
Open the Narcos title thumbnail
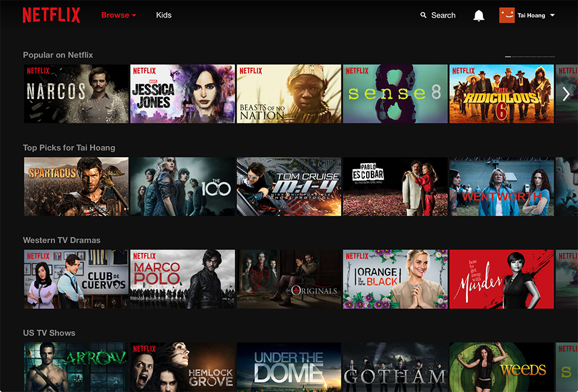[76, 94]
